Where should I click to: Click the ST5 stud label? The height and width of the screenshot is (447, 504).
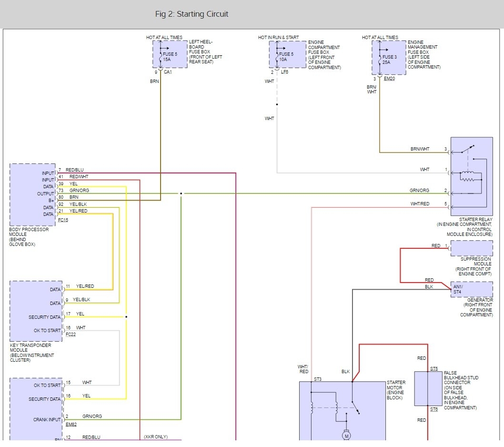tap(434, 368)
